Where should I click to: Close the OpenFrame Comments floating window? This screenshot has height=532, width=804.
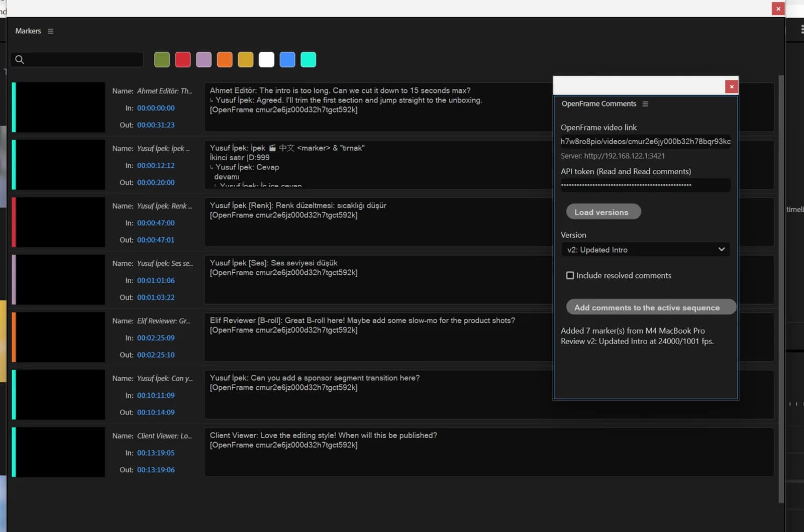click(732, 86)
